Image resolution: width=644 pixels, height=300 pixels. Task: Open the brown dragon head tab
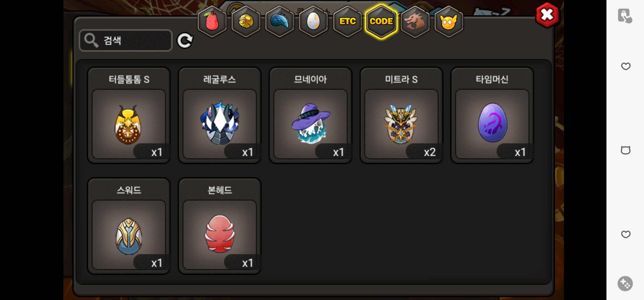[x=415, y=21]
